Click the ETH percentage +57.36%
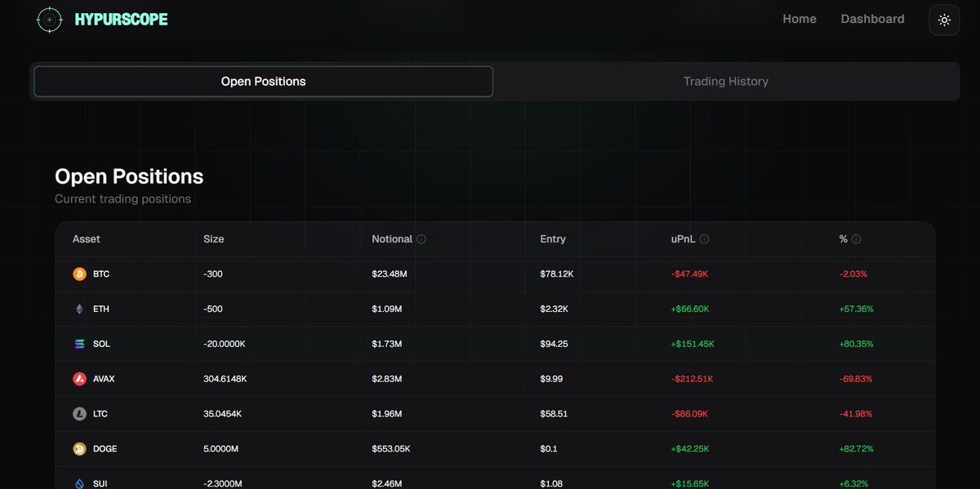Image resolution: width=980 pixels, height=489 pixels. tap(856, 309)
